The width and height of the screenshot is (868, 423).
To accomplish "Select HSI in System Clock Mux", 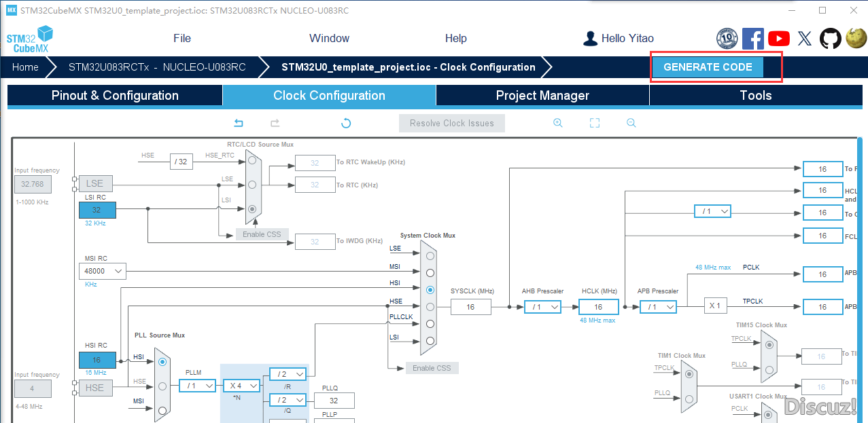I will tap(429, 290).
